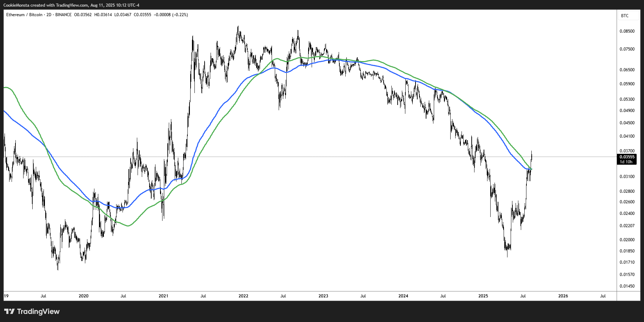Image resolution: width=644 pixels, height=322 pixels.
Task: Click the 0.01450 price axis label
Action: point(627,286)
